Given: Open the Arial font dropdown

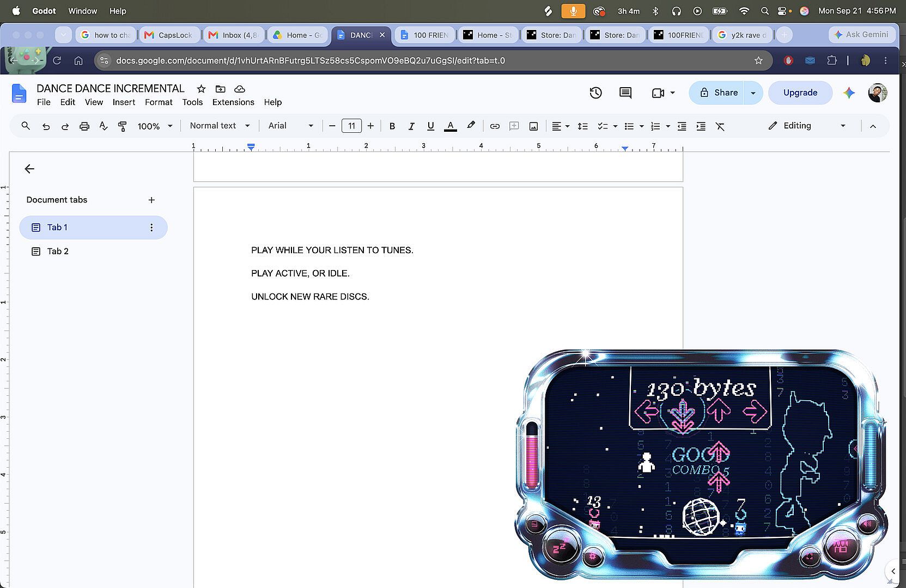Looking at the screenshot, I should point(290,126).
